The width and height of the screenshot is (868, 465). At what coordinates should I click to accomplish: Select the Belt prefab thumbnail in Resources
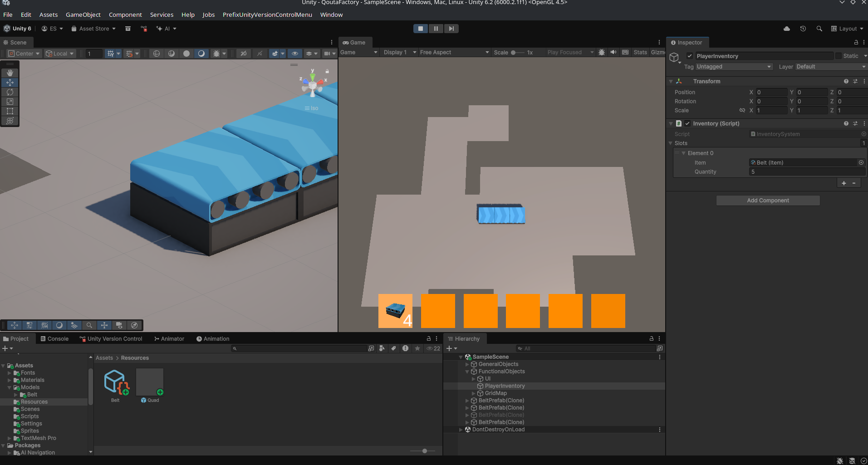[115, 381]
